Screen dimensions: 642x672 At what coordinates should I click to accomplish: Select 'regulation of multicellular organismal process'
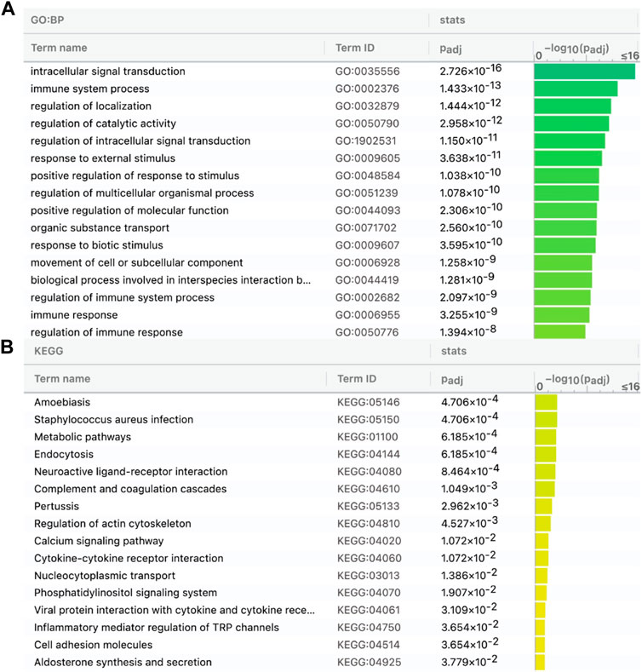[x=142, y=192]
